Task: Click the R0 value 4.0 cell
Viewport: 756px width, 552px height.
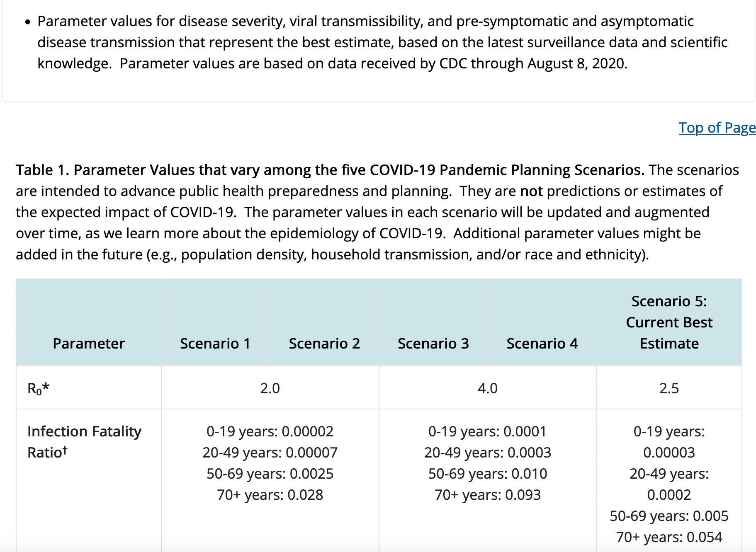Action: [487, 388]
